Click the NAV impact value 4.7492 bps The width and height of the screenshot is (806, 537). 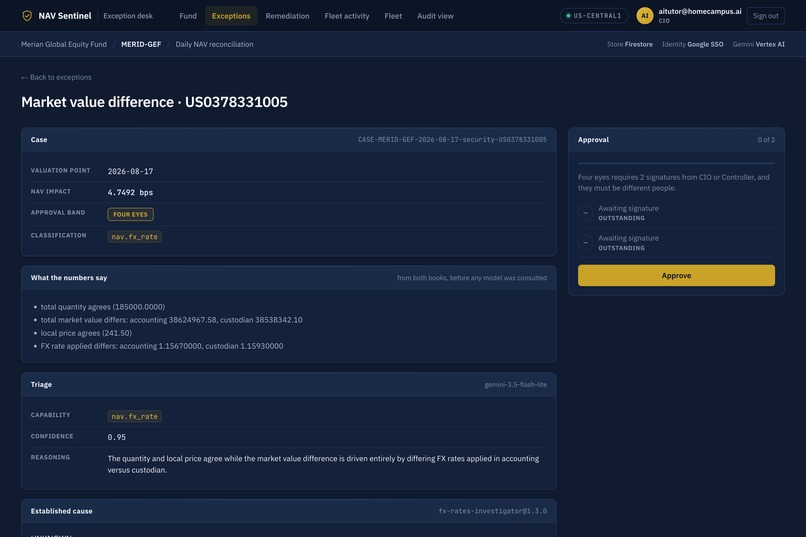[x=131, y=193]
